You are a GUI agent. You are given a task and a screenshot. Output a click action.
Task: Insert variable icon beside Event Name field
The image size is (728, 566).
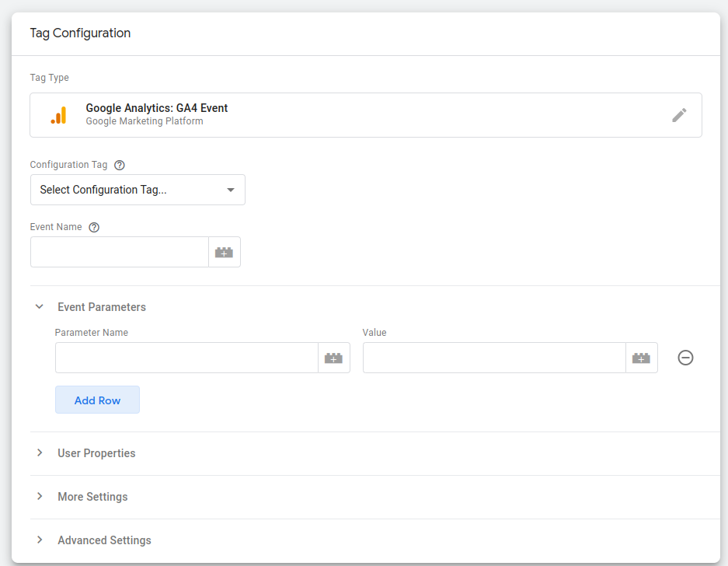click(x=225, y=253)
